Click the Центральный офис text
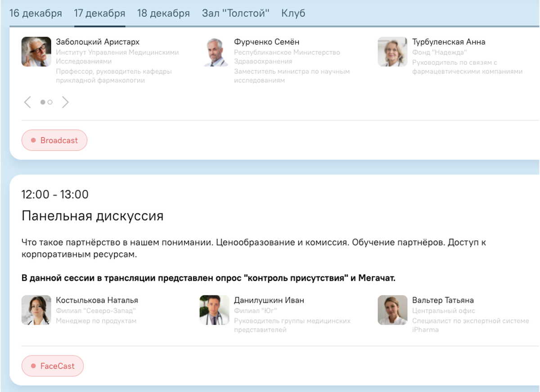 click(443, 311)
